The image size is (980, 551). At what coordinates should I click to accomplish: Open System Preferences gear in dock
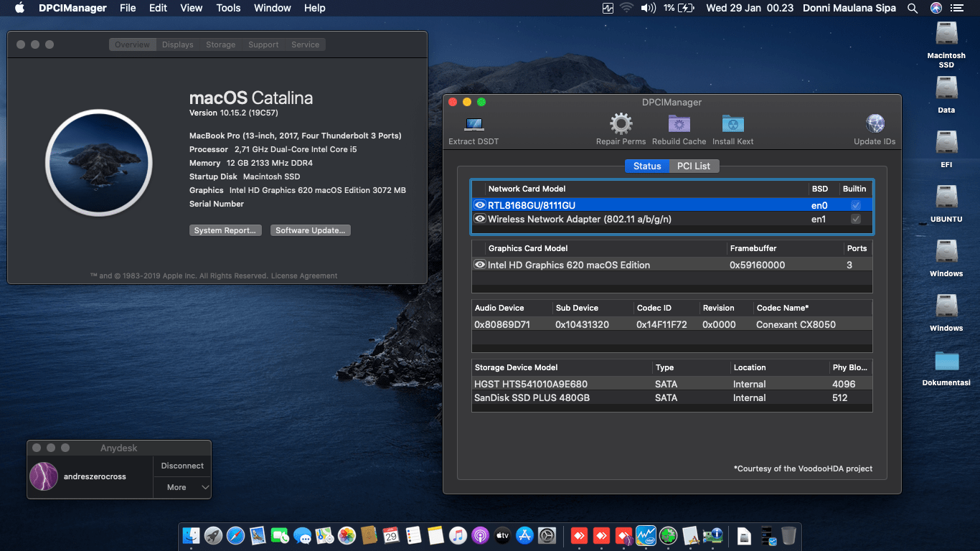click(x=547, y=535)
